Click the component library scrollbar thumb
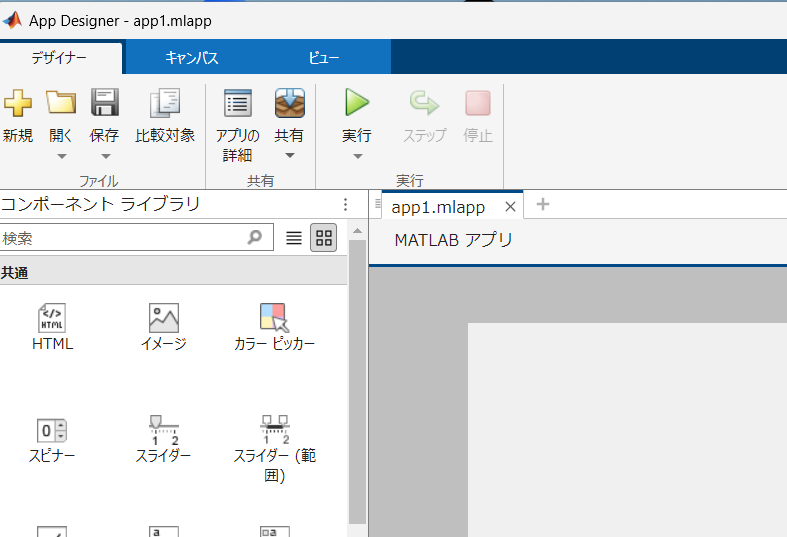 (357, 382)
